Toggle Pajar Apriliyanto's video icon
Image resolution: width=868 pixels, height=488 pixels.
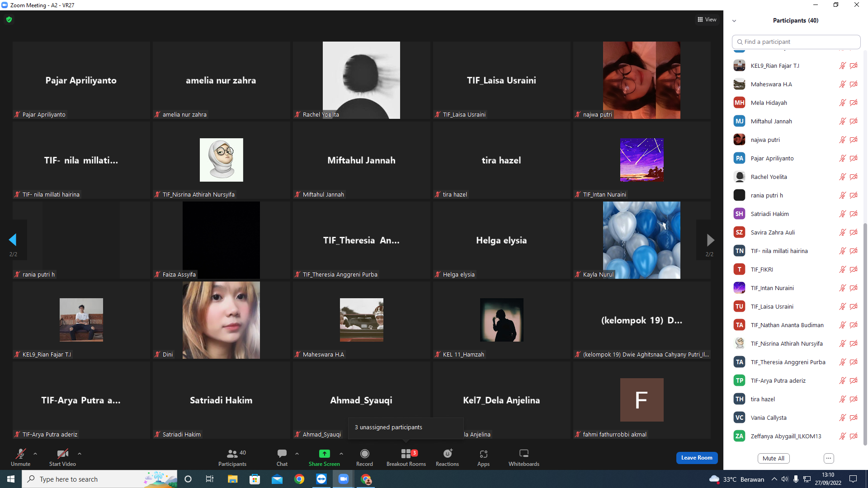coord(854,158)
